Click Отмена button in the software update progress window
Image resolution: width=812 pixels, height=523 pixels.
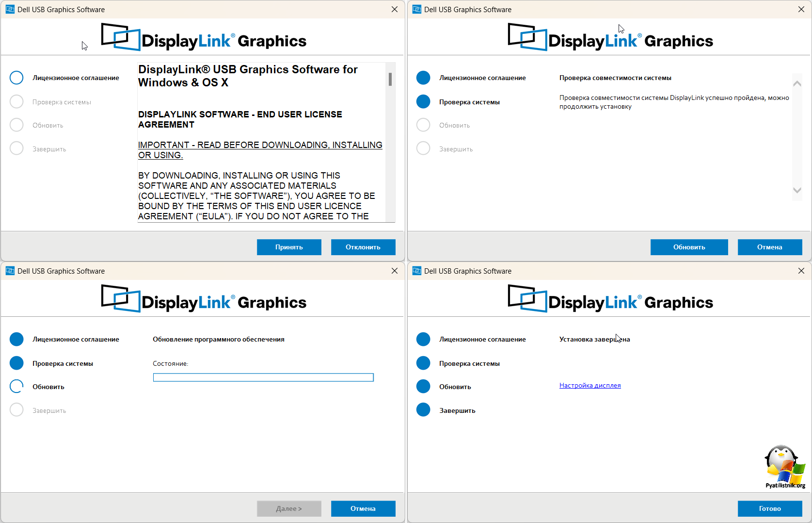click(363, 508)
